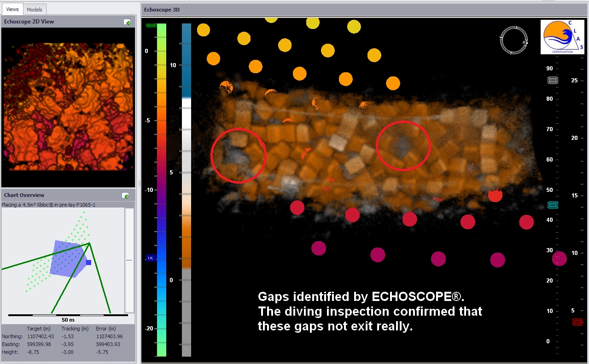The width and height of the screenshot is (589, 364).
Task: Click the Echoscope 2D sonar image
Action: 69,107
